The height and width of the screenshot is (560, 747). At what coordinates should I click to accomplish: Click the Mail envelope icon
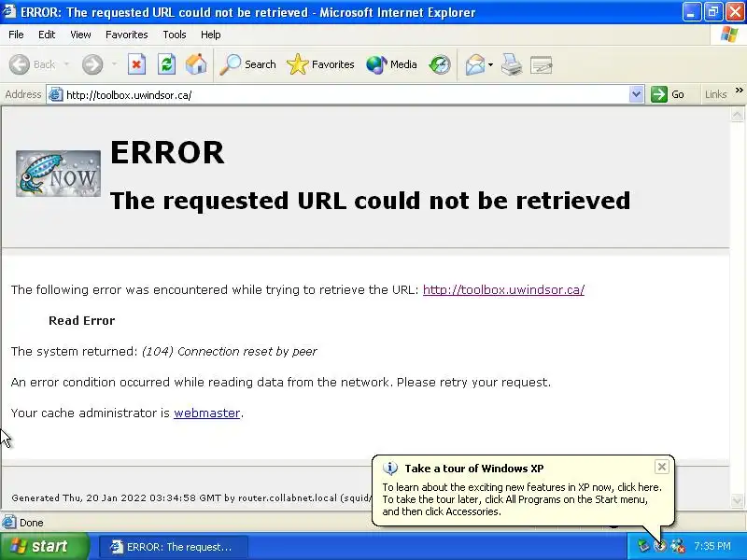click(x=475, y=64)
